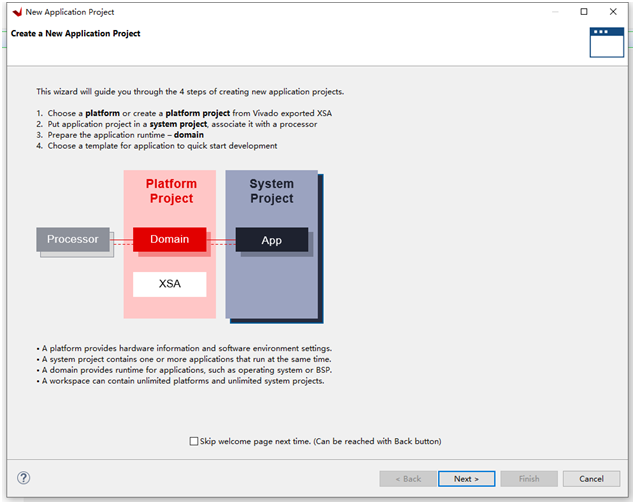Click 'A platform provides hardware information' bullet

pos(184,348)
